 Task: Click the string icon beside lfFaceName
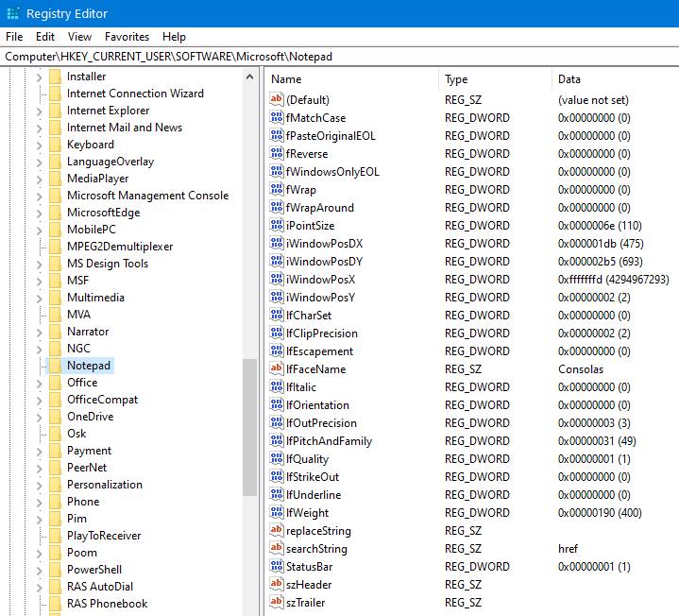click(x=277, y=368)
